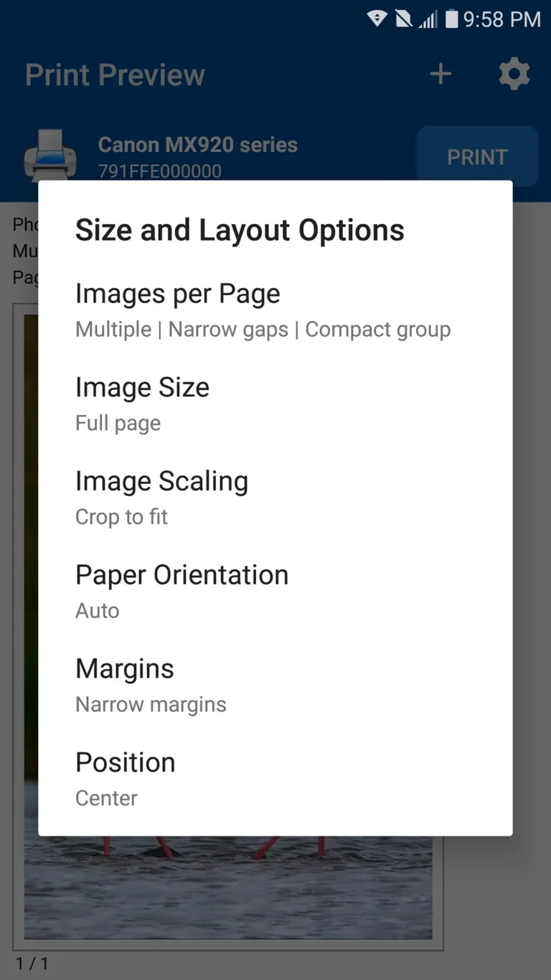Image resolution: width=551 pixels, height=980 pixels.
Task: Open the settings gear icon
Action: click(x=514, y=73)
